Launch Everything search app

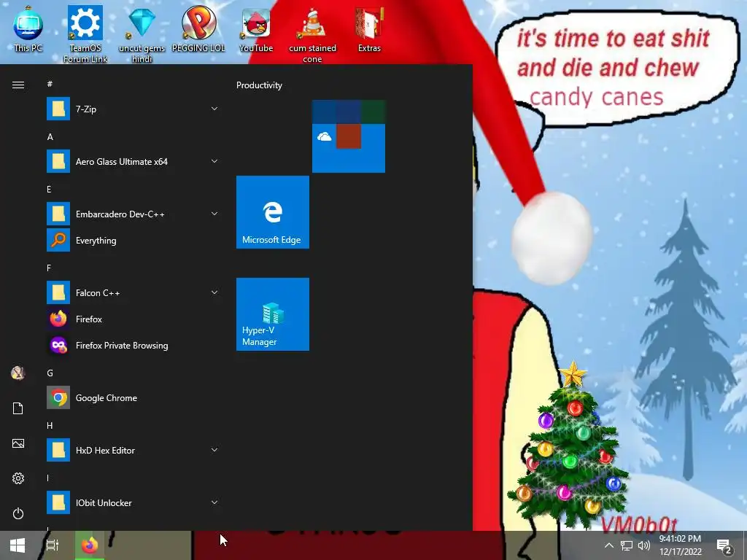[133, 240]
